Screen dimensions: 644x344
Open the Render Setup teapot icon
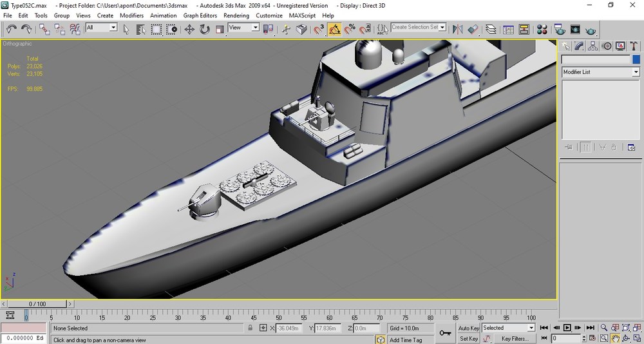[x=560, y=29]
